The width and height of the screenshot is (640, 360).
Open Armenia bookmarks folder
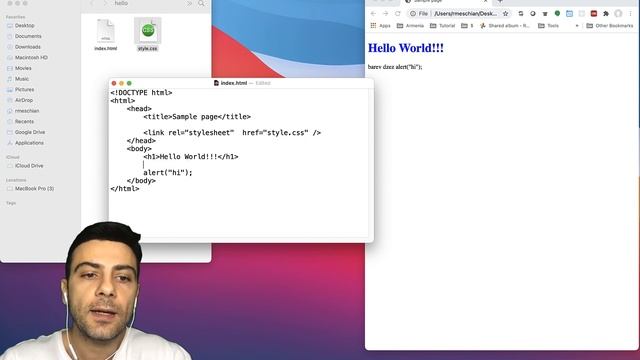coord(410,25)
